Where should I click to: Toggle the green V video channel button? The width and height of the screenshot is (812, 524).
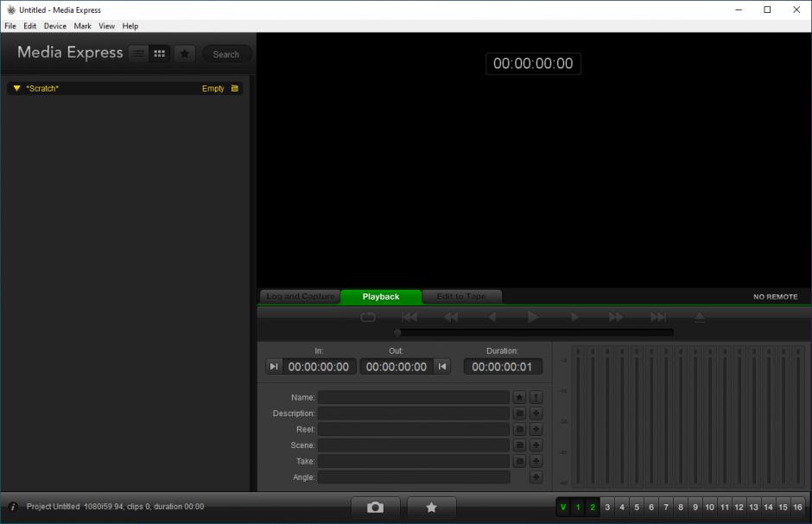563,508
